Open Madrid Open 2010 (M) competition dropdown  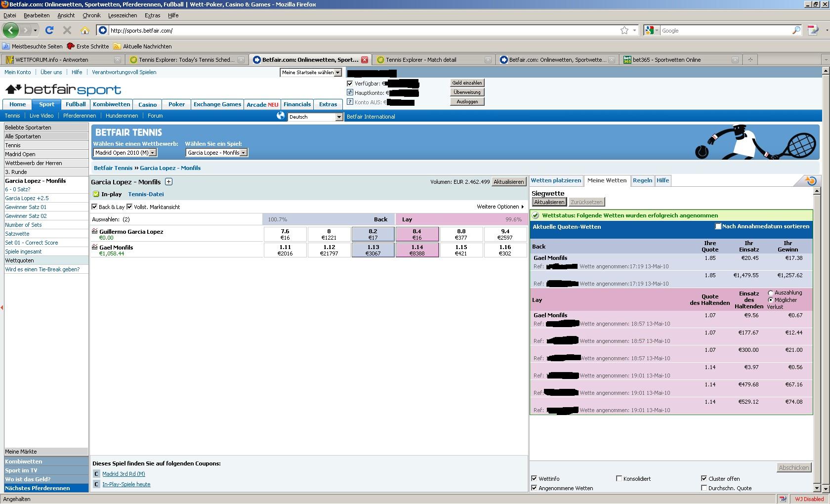pyautogui.click(x=125, y=153)
